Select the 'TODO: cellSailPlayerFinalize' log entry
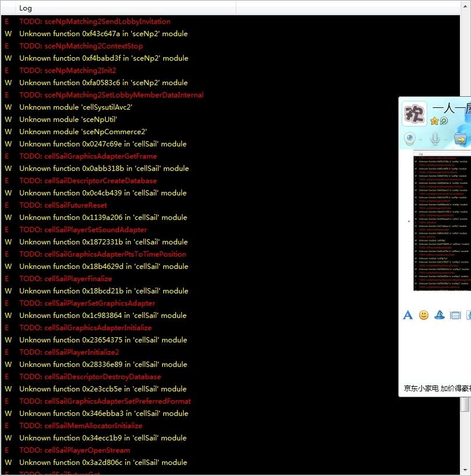Screen dimensions: 471x476 65,279
